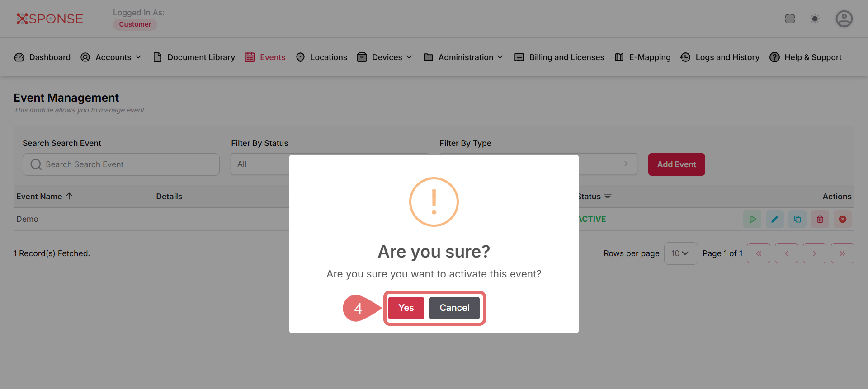Click the green play activate event icon
The height and width of the screenshot is (389, 868).
(x=752, y=219)
